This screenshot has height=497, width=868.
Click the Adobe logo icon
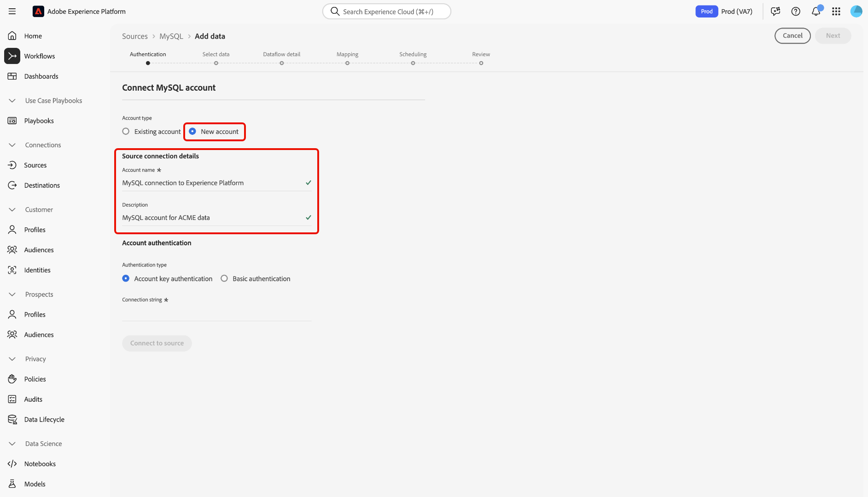coord(38,12)
